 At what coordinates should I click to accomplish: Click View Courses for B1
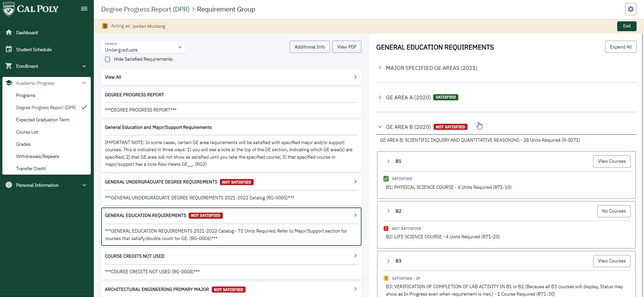tap(611, 161)
